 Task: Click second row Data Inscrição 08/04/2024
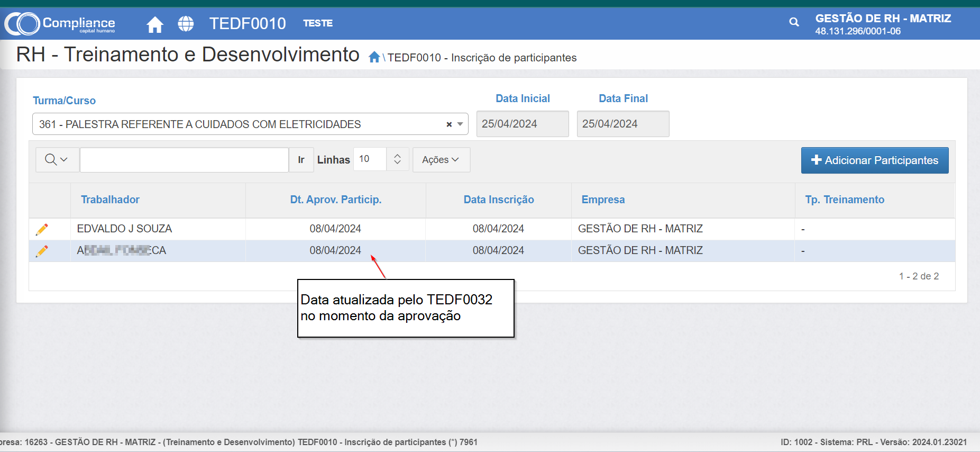(x=498, y=250)
